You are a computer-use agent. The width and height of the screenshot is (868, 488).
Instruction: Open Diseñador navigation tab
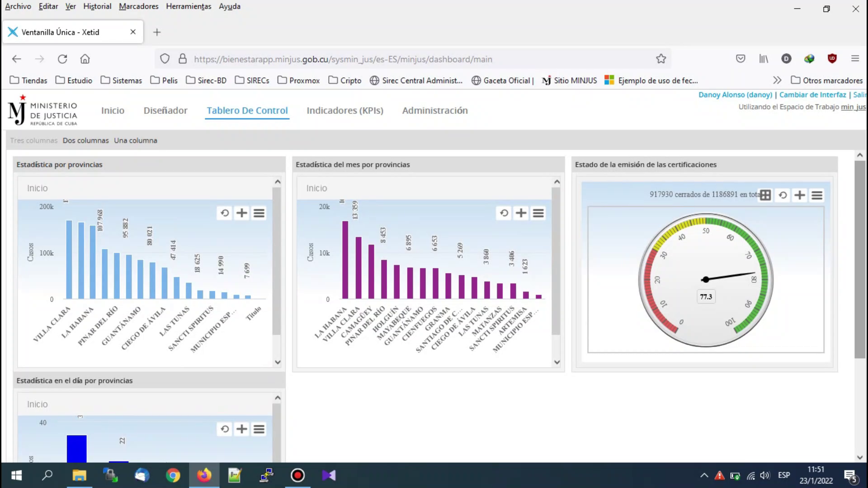(165, 110)
